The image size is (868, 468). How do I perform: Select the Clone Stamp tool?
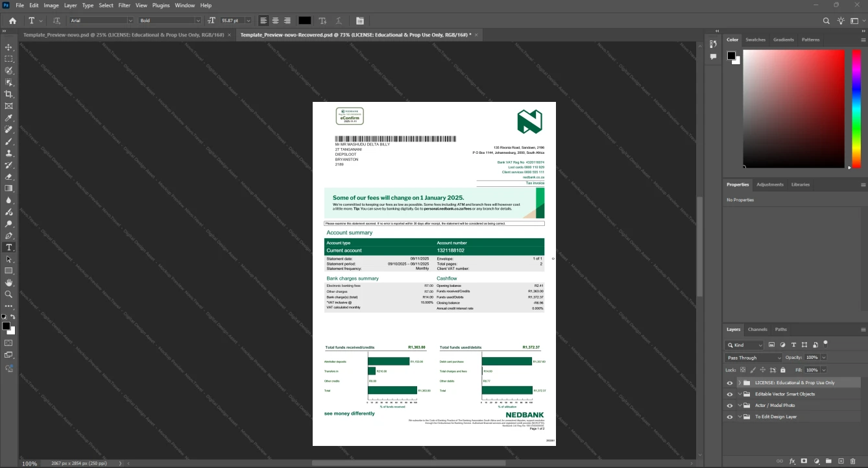pos(9,153)
